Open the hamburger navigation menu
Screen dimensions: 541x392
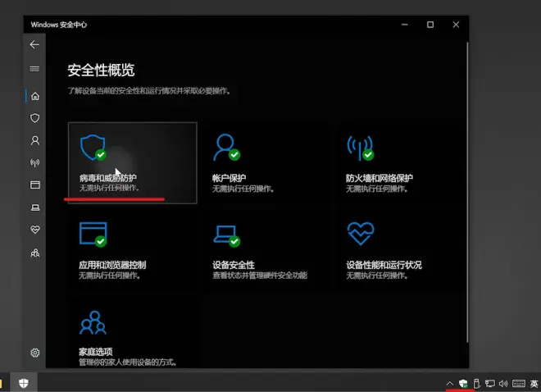[34, 69]
